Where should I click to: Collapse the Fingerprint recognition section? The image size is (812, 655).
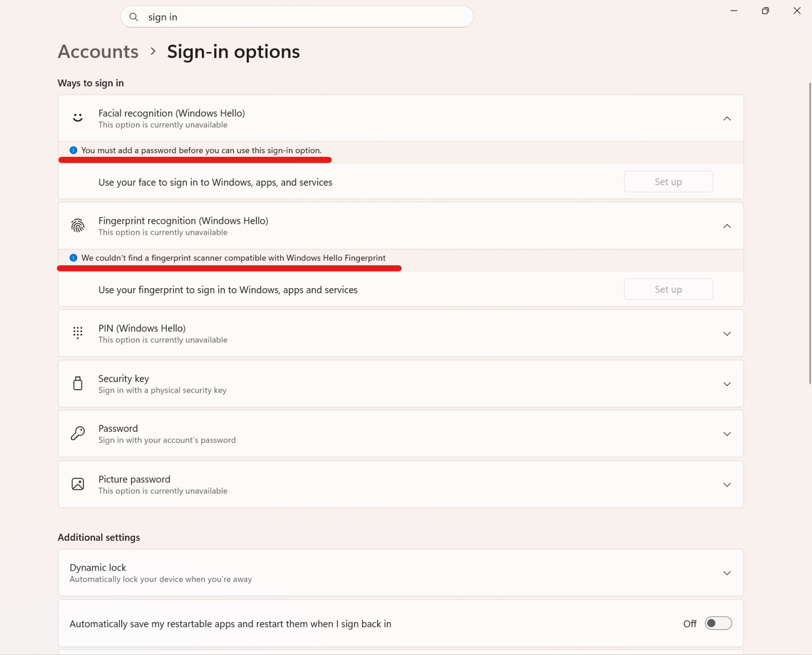point(727,226)
